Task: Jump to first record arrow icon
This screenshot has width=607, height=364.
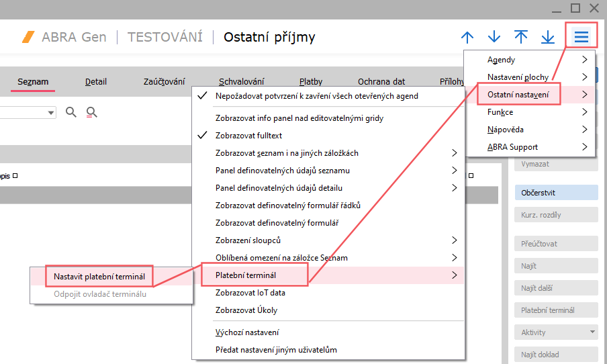Action: [x=521, y=37]
